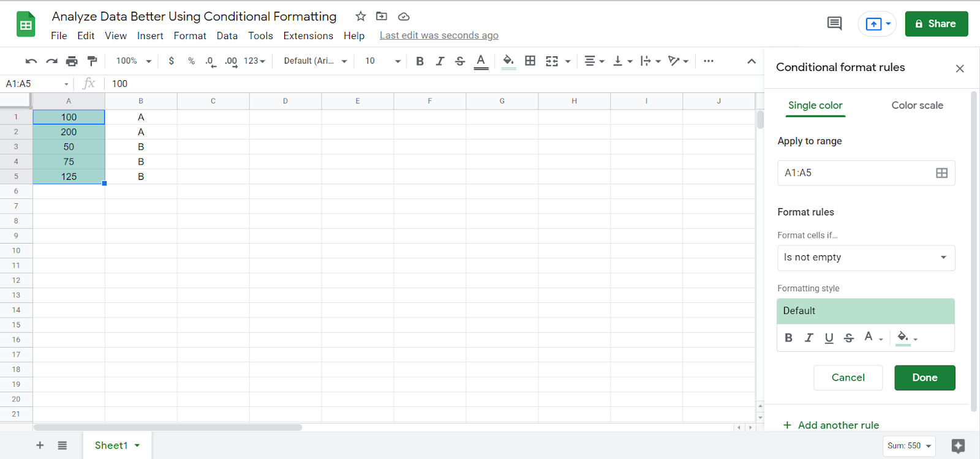This screenshot has height=459, width=980.
Task: Toggle bold in formatting style
Action: coord(789,338)
